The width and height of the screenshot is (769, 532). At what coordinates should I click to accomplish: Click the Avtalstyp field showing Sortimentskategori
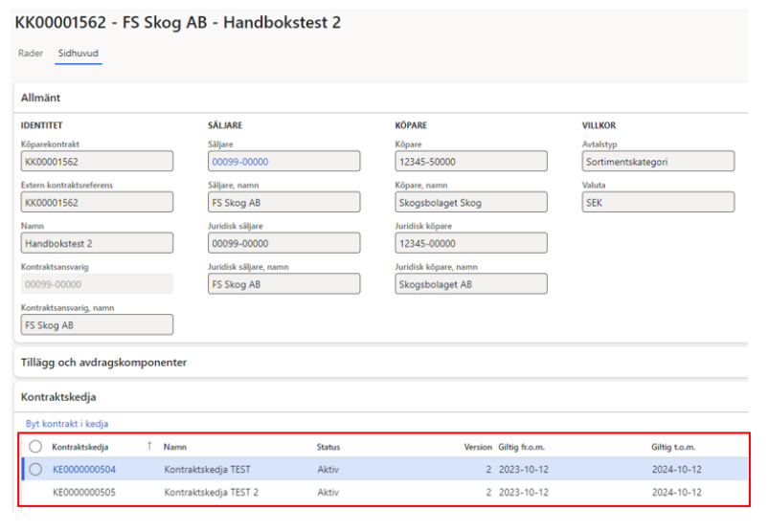pyautogui.click(x=657, y=162)
